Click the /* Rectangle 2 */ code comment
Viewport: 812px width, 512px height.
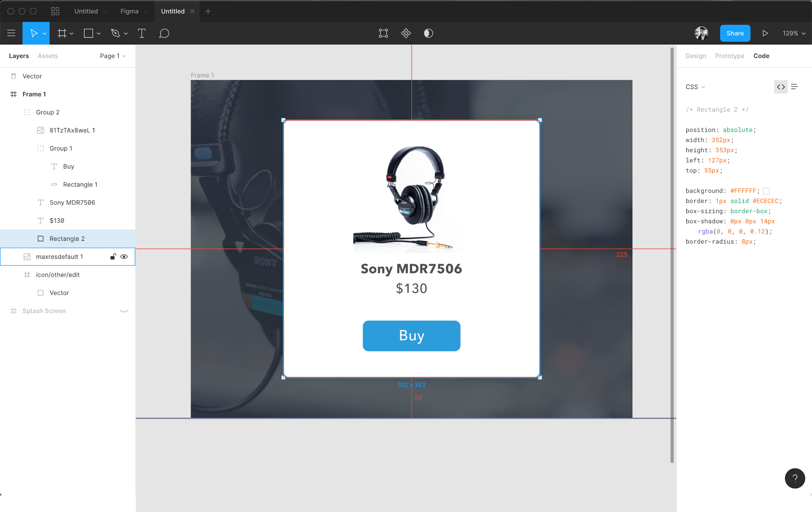(x=717, y=110)
